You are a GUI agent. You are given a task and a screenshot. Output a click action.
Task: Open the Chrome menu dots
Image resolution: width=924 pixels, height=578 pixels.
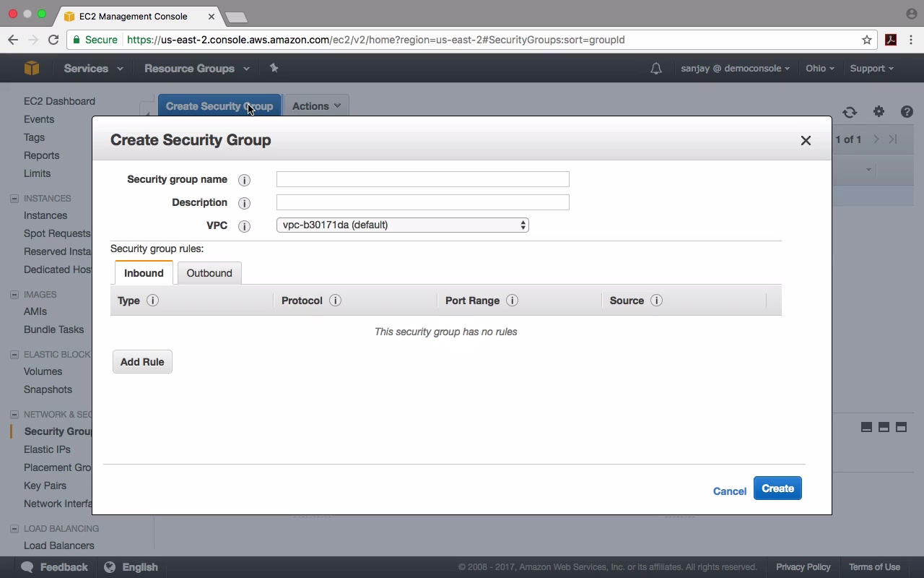(911, 40)
